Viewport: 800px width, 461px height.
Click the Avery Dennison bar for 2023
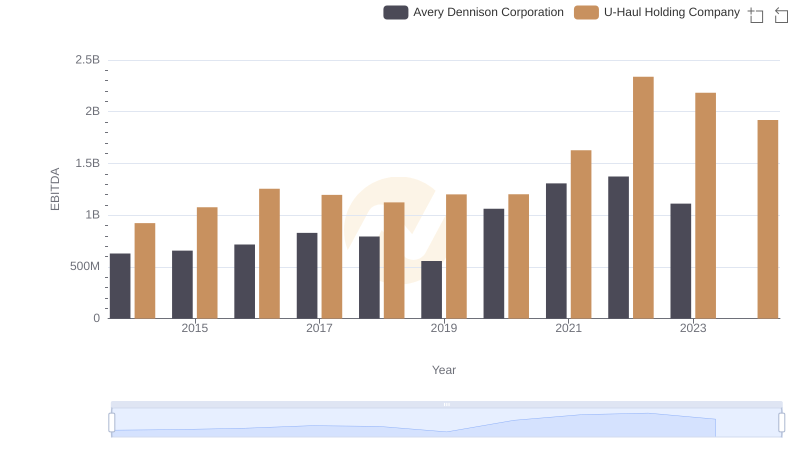pos(681,261)
